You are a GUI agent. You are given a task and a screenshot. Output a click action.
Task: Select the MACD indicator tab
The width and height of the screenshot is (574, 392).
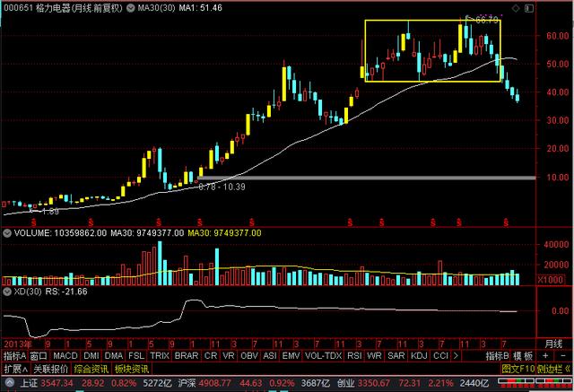point(66,356)
